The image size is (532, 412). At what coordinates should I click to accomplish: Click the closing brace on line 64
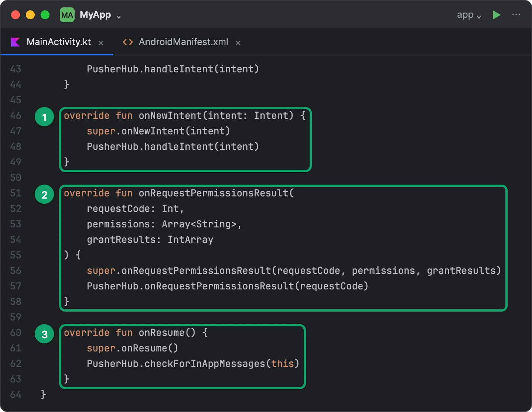[43, 395]
